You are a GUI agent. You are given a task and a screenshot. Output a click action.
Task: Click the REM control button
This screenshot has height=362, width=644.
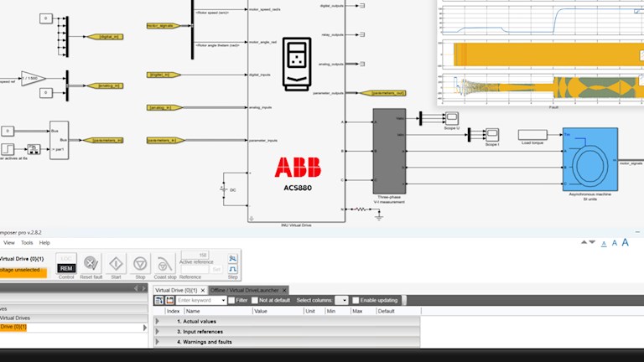point(66,268)
